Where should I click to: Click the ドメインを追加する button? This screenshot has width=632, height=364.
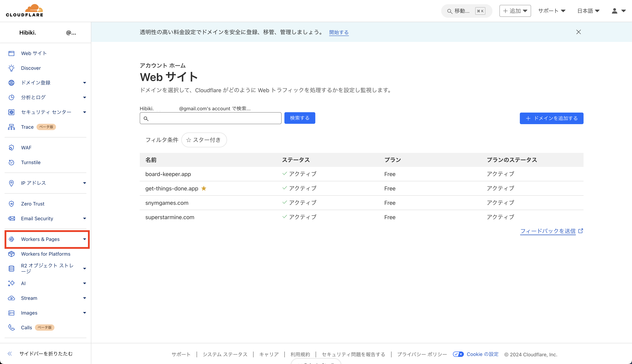pyautogui.click(x=551, y=118)
